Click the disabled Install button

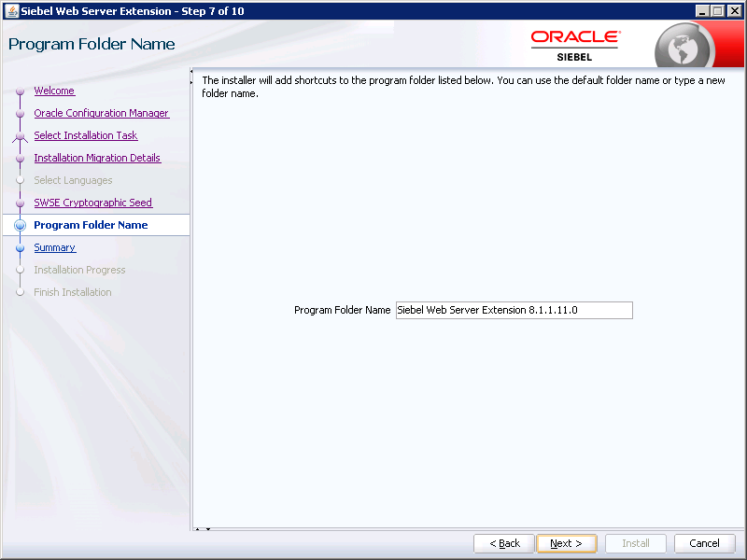[x=636, y=543]
